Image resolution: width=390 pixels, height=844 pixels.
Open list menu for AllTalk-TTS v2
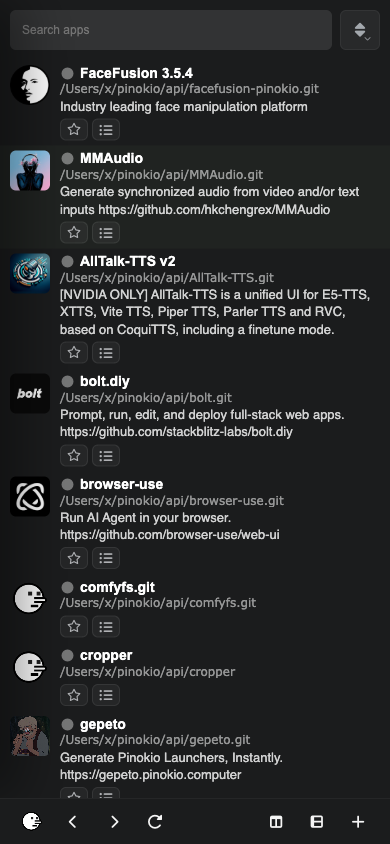[106, 353]
